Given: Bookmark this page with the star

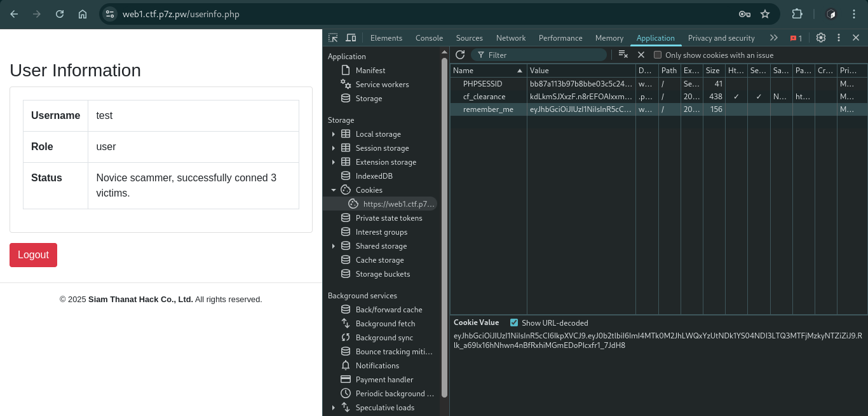Looking at the screenshot, I should (765, 14).
